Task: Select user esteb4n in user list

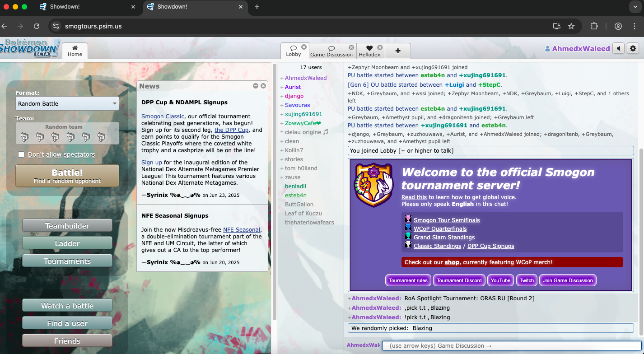Action: pos(295,196)
